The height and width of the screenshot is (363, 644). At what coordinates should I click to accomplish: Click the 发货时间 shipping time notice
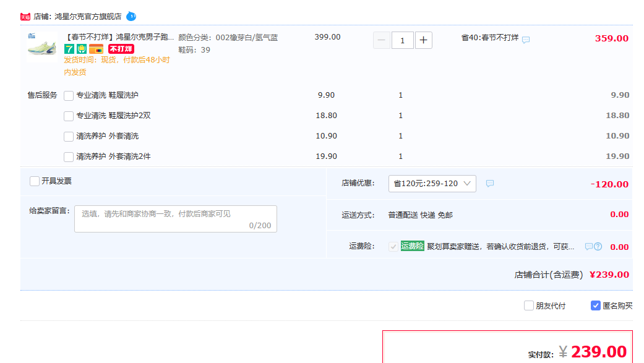tap(117, 66)
